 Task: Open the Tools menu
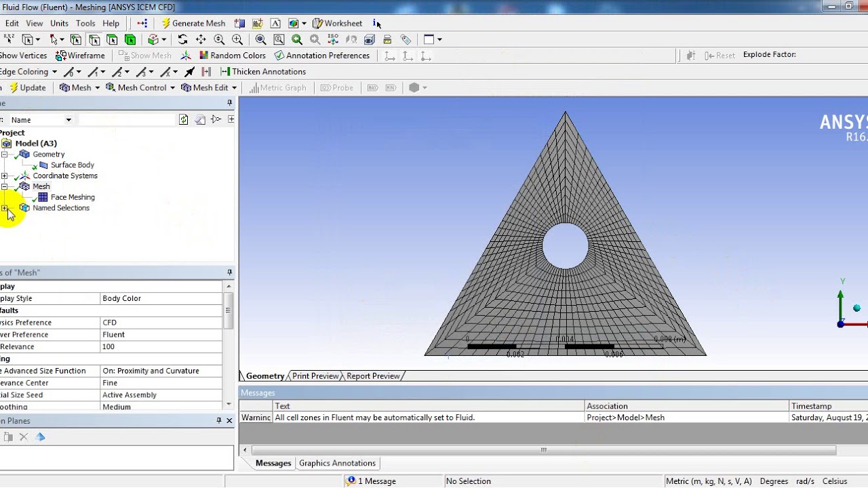[85, 23]
